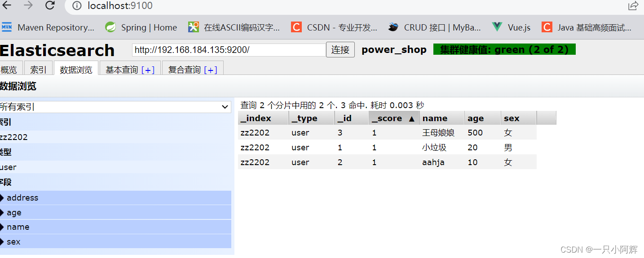Screen dimensions: 644x258
Task: Open the 基本查询 tab
Action: point(122,70)
